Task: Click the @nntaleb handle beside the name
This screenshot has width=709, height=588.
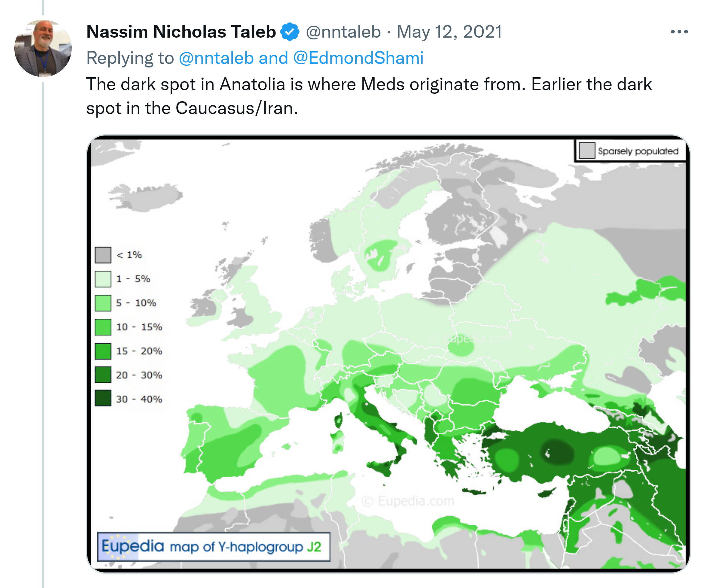Action: [343, 32]
